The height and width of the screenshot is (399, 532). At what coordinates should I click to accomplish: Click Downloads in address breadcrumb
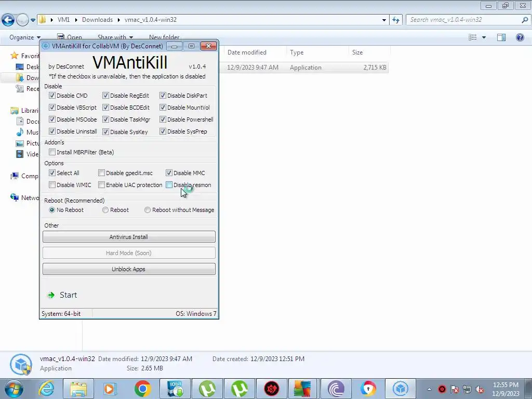[97, 20]
